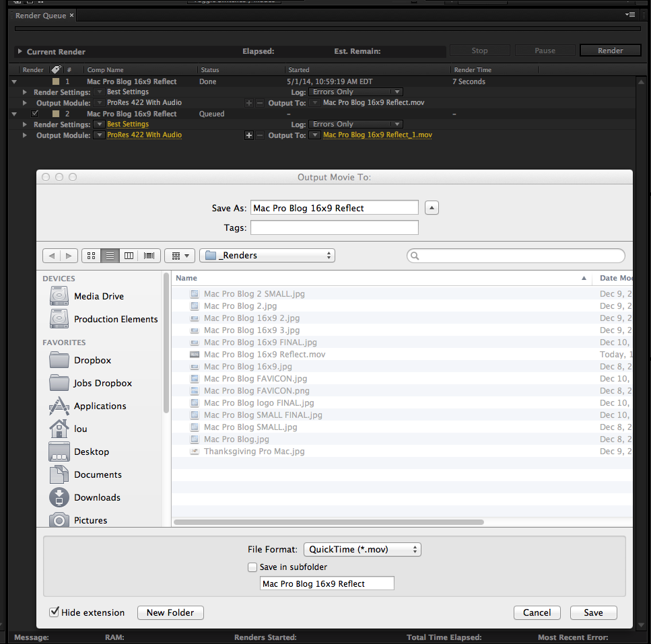The height and width of the screenshot is (644, 651).
Task: Switch to cover flow view
Action: pos(149,256)
